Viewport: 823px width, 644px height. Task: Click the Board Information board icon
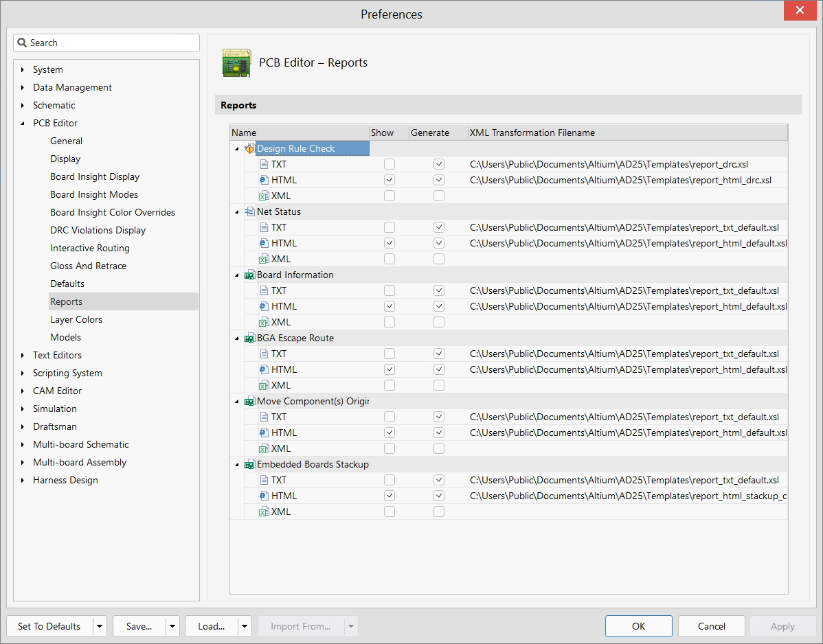click(x=250, y=275)
